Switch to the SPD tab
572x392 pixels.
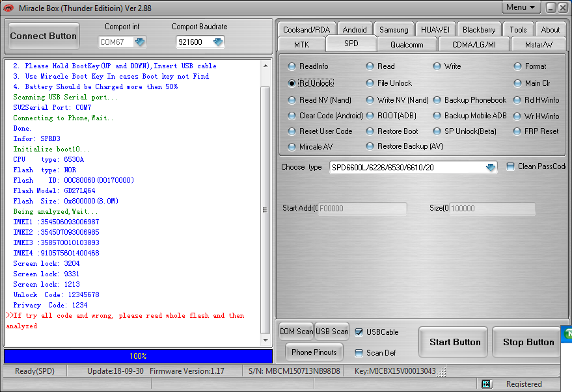point(351,44)
